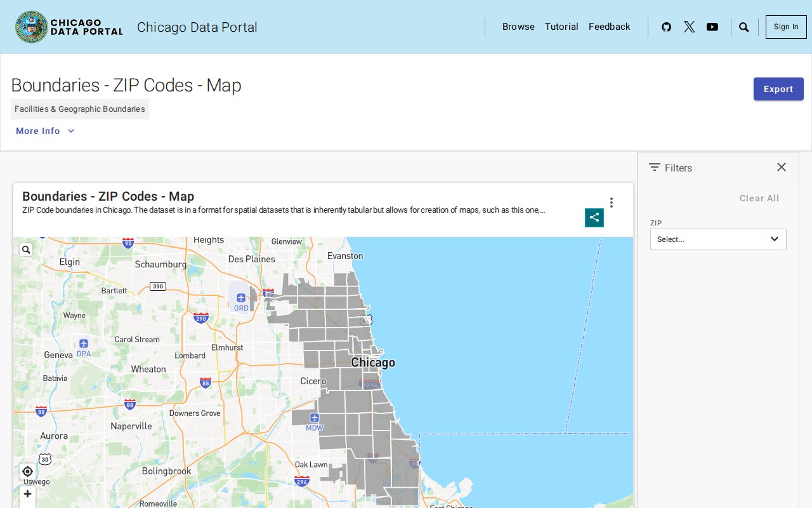Open the Browse menu item
The image size is (812, 508).
click(x=518, y=27)
